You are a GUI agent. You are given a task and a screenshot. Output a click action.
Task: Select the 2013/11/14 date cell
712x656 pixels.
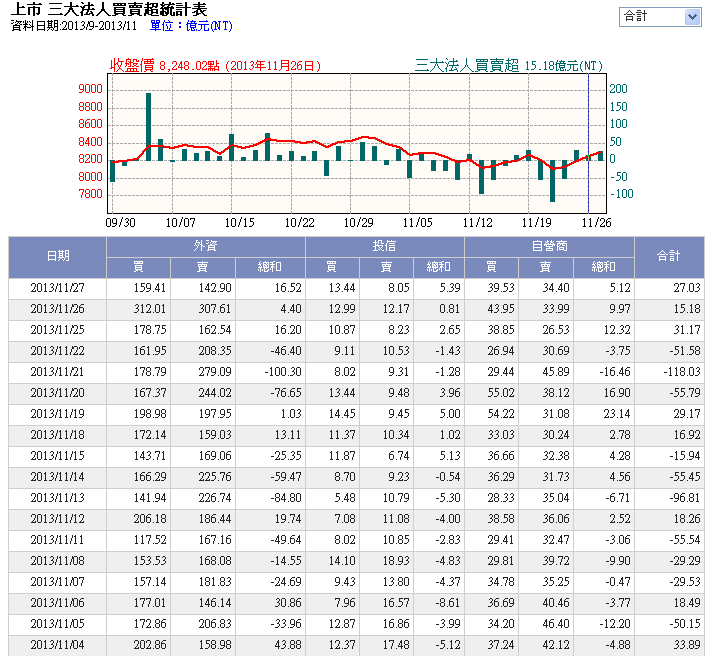(58, 477)
